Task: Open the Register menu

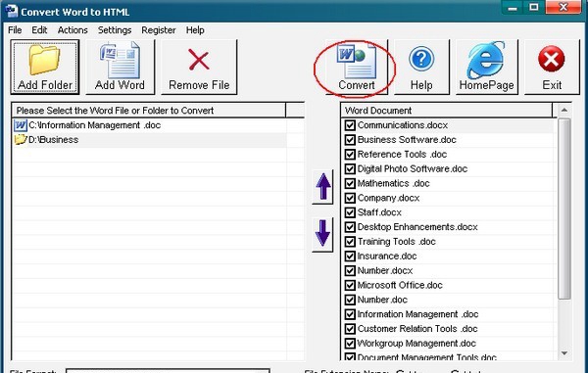Action: click(158, 30)
